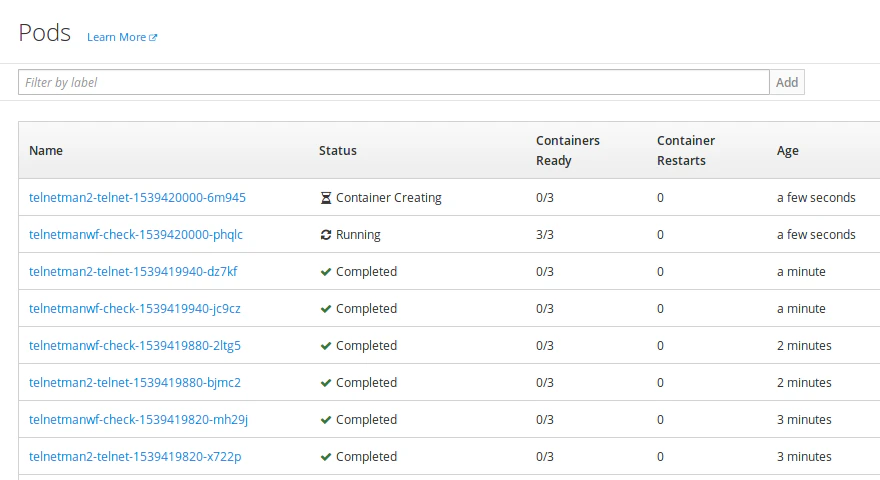Click the 3/3 containers ready value
Screen dimensions: 880x480
(544, 235)
